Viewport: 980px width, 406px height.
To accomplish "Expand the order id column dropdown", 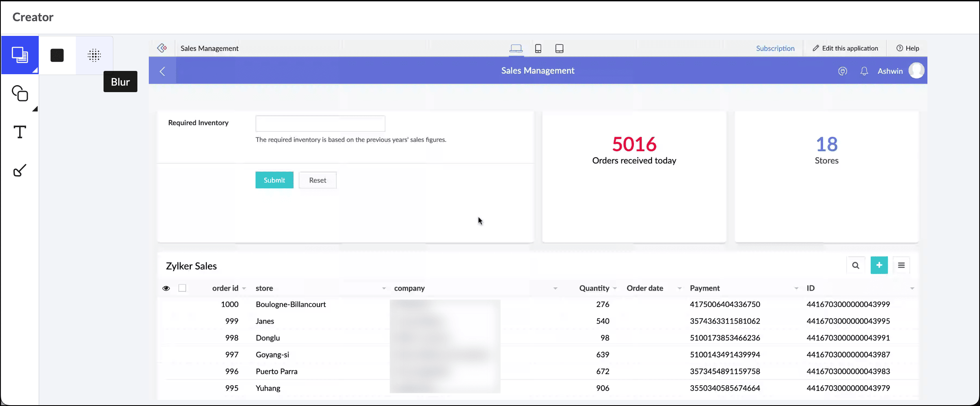I will (244, 289).
